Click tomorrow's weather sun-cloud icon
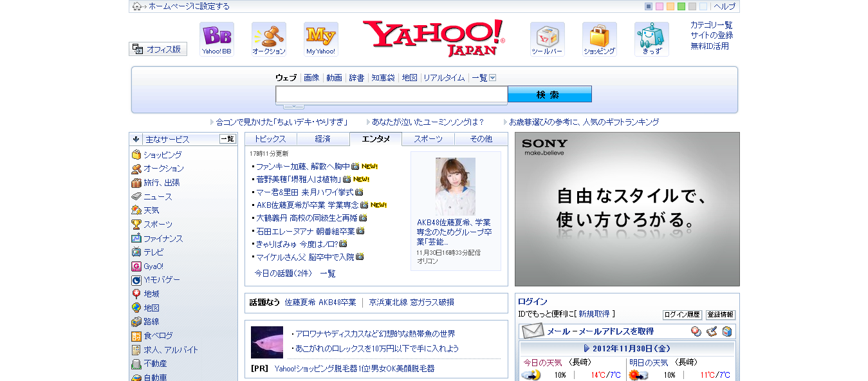Screen dimensions: 868x381 tap(638, 375)
